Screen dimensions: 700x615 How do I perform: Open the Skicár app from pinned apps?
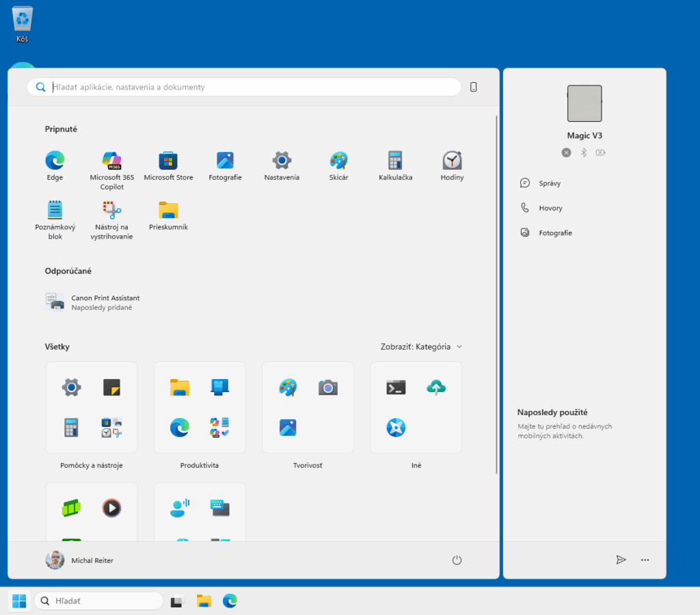tap(338, 164)
